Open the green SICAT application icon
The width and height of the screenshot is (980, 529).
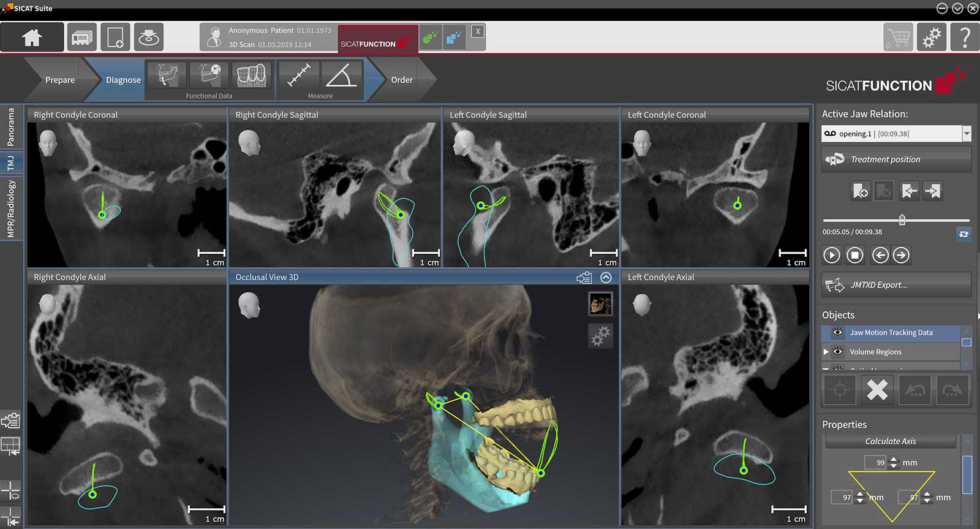[431, 38]
